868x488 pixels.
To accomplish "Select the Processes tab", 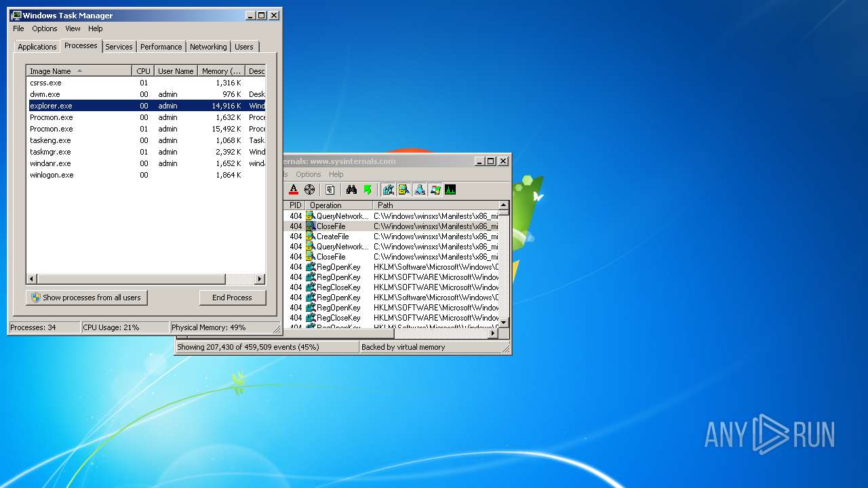I will (81, 45).
